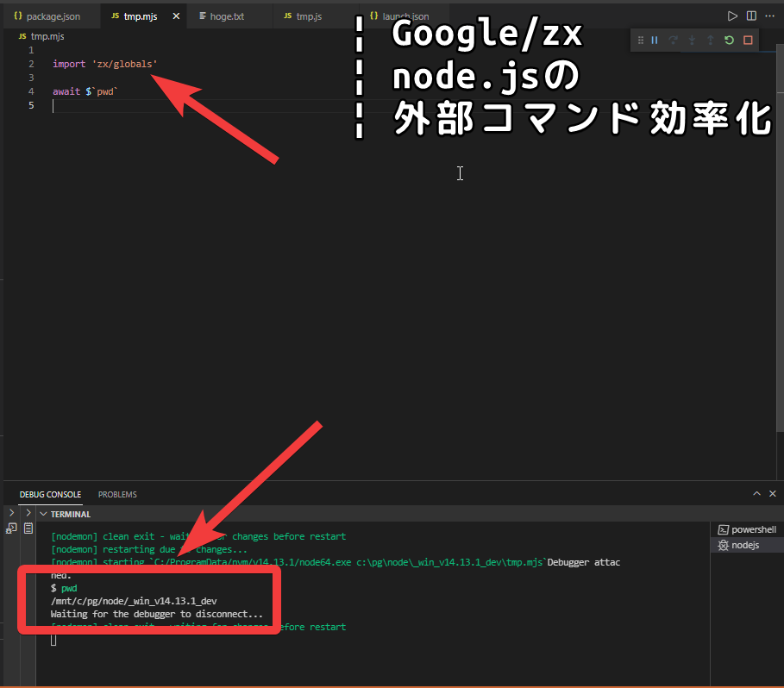784x688 pixels.
Task: Expand the second chevron beside TERMINAL header
Action: (28, 513)
